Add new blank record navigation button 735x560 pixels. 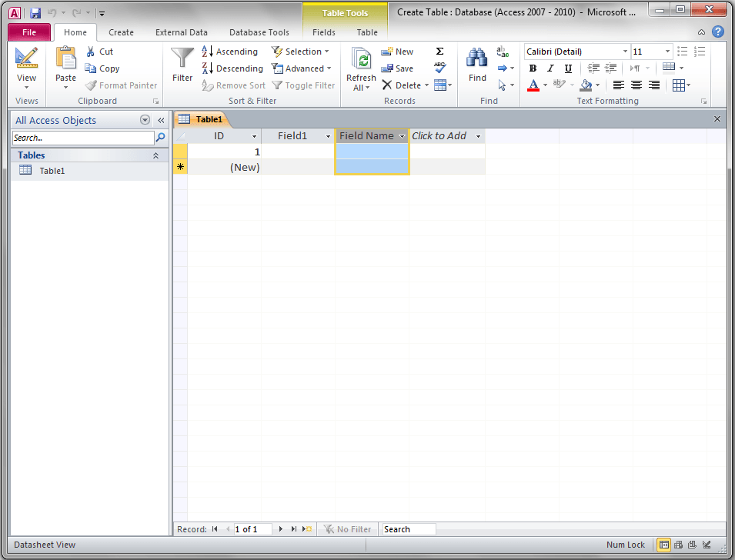pos(307,529)
